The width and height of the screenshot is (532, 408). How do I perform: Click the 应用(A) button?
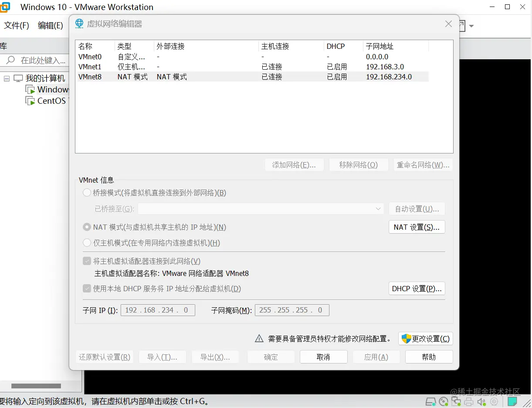point(376,357)
